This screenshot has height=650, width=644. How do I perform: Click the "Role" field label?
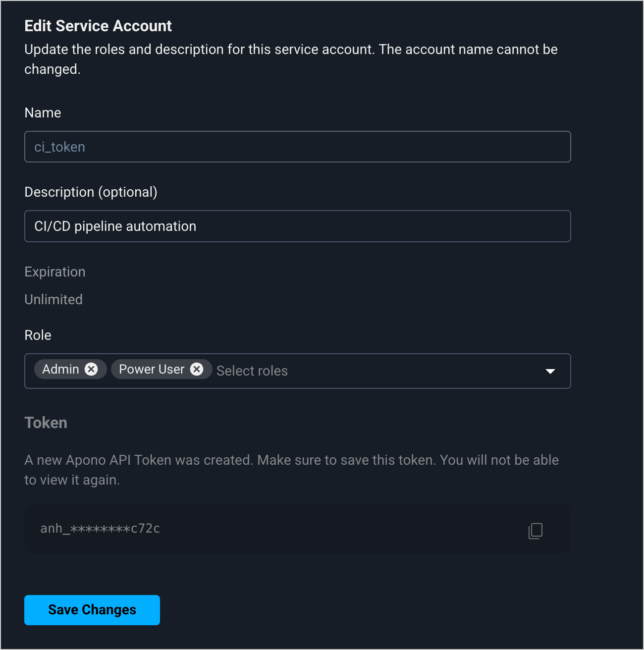[38, 335]
